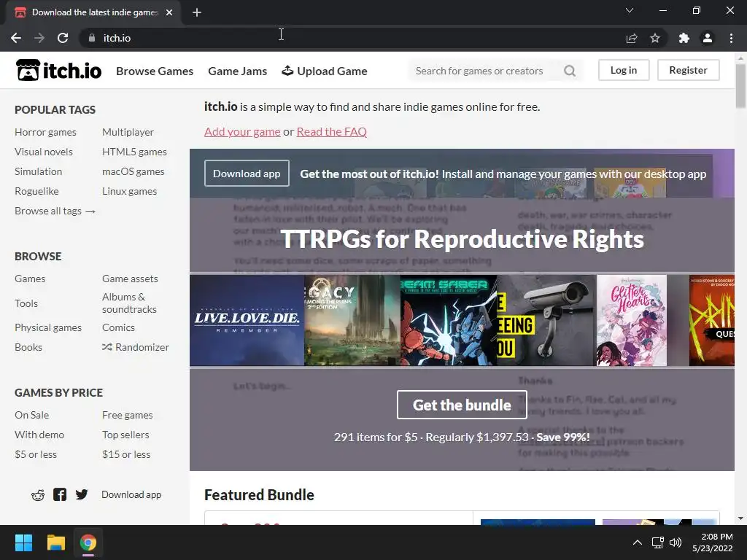
Task: Open Beam Saber game thumbnail
Action: (449, 320)
